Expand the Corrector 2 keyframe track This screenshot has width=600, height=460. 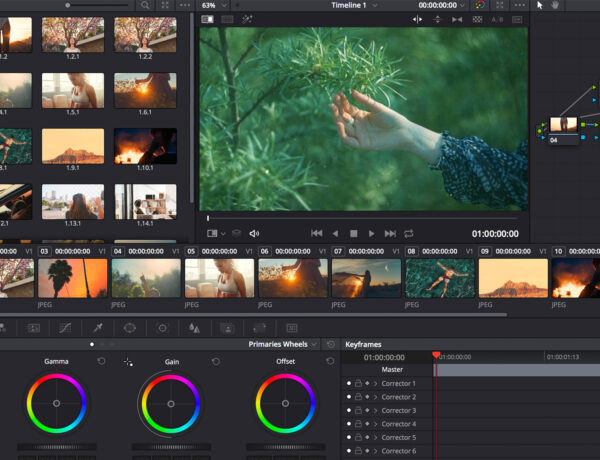[x=376, y=397]
